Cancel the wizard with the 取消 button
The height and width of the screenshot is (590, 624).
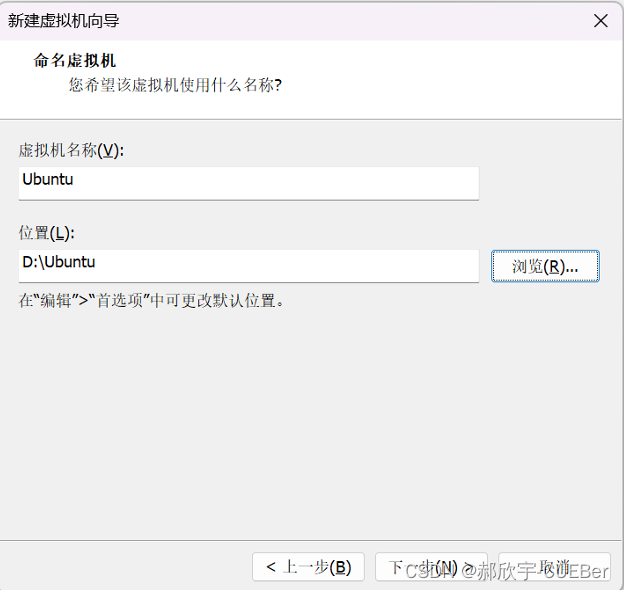[554, 567]
